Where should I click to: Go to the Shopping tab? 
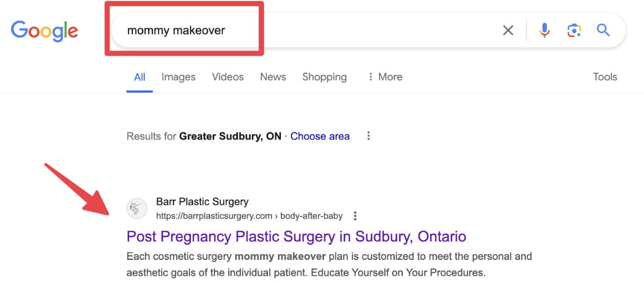pos(324,77)
